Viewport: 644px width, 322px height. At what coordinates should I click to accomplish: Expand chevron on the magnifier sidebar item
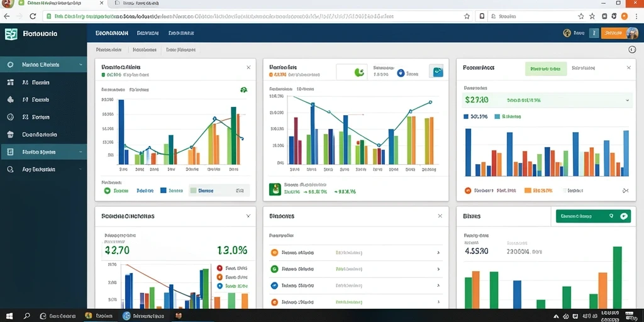point(80,169)
